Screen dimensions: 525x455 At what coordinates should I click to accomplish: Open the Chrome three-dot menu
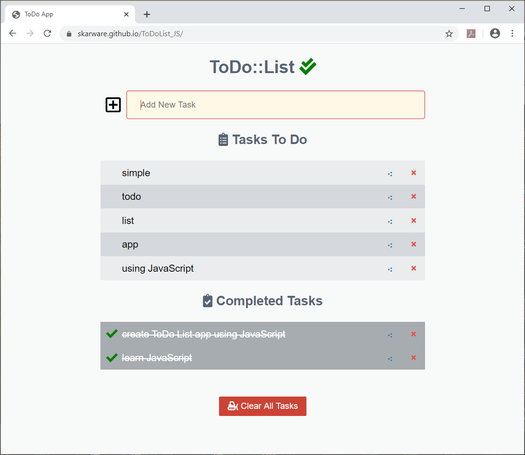click(x=512, y=33)
